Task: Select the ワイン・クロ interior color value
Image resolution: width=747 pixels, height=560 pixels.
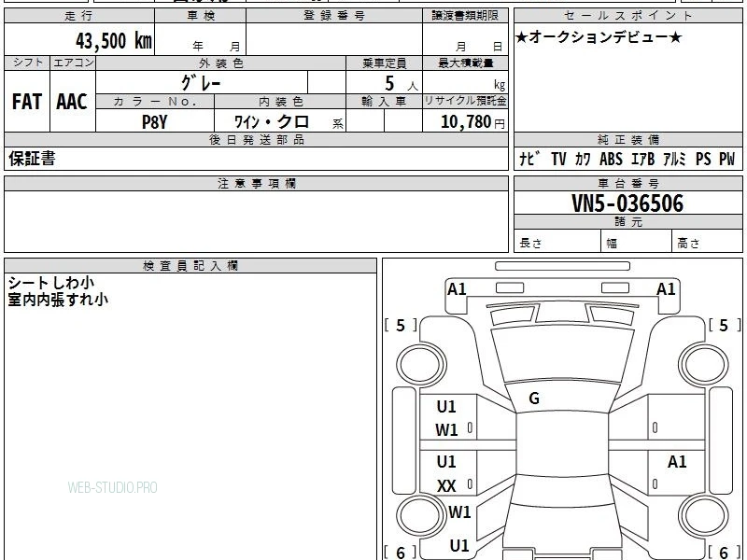Action: [272, 122]
